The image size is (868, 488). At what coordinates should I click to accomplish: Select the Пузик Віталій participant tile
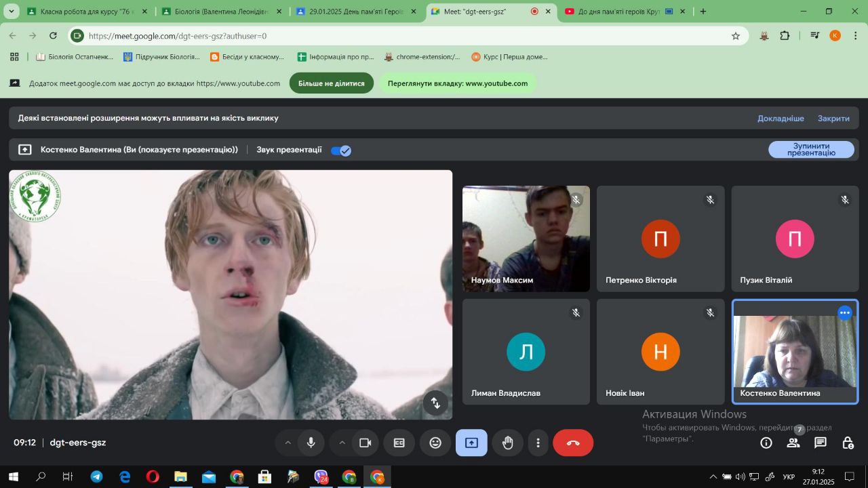coord(795,239)
